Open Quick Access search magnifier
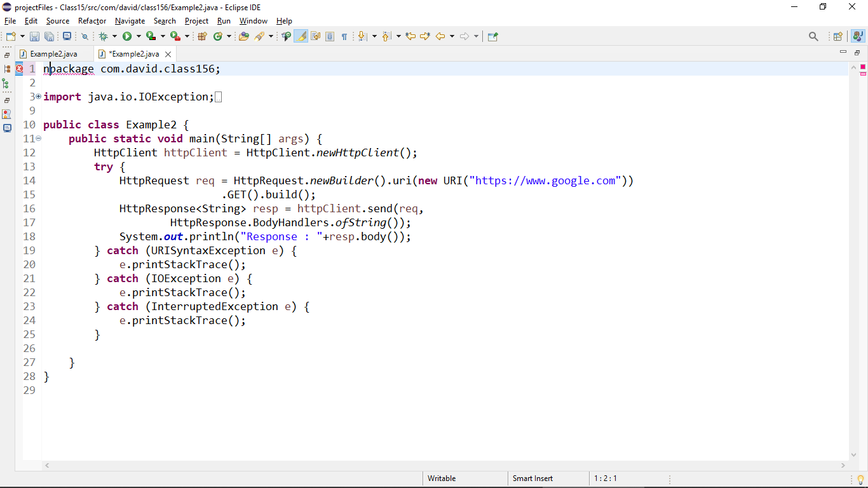Screen dimensions: 868x488 (x=814, y=36)
